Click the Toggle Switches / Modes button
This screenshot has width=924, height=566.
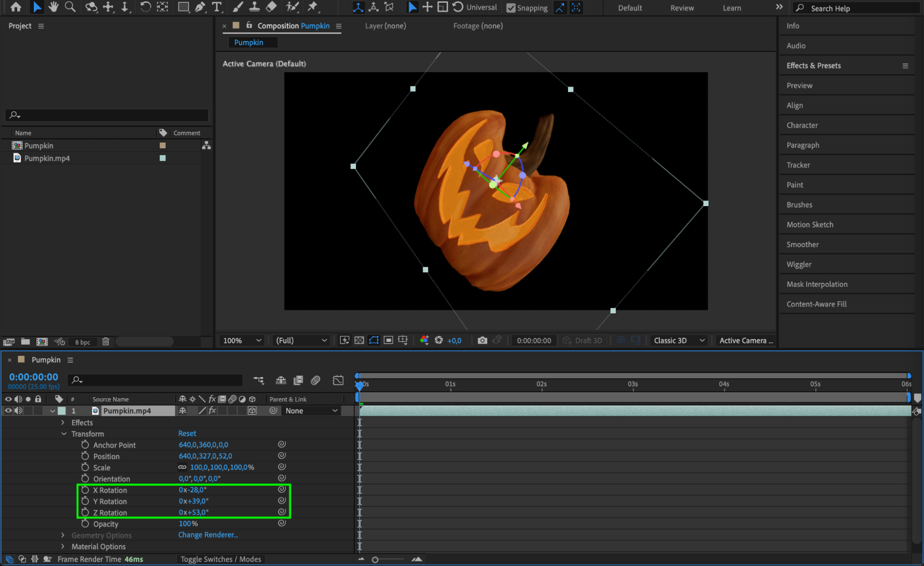[221, 559]
